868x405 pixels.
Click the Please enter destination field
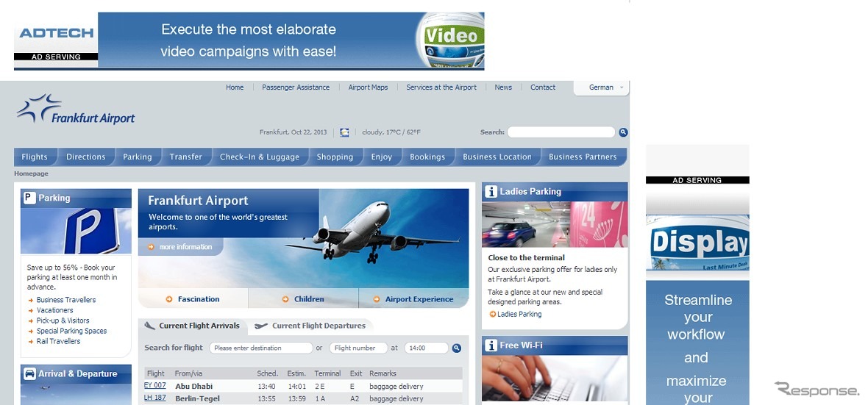[x=260, y=348]
